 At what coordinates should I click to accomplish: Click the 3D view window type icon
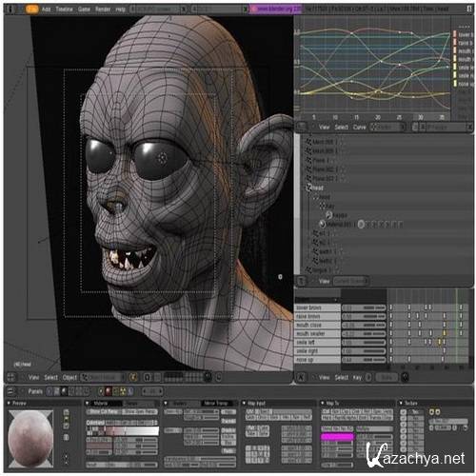point(10,377)
